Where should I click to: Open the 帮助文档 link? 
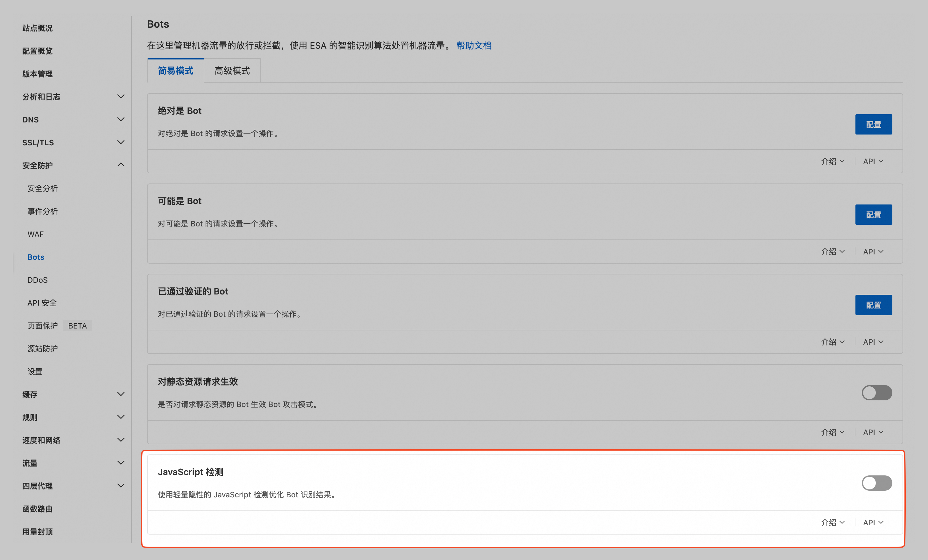coord(474,45)
